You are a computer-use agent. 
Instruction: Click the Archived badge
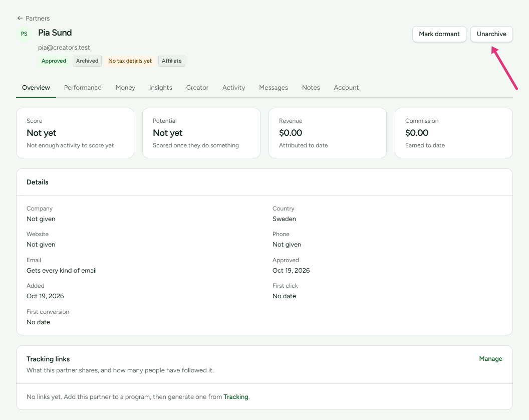(87, 61)
